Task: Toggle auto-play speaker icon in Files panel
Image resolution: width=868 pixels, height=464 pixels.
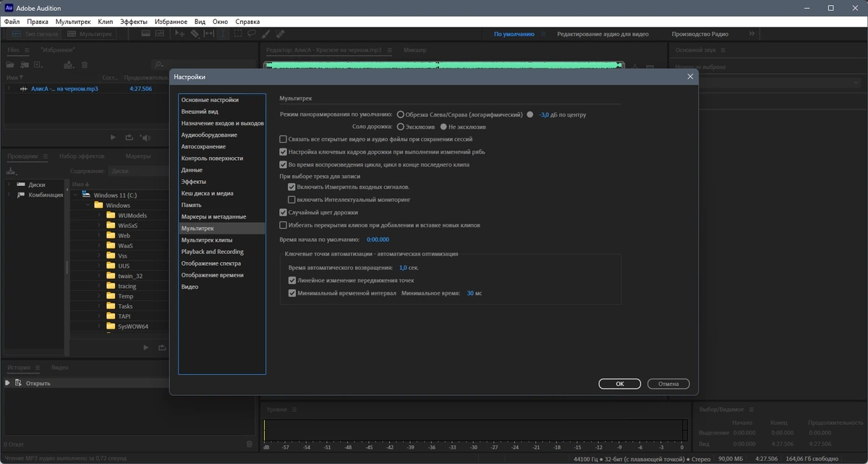Action: pos(145,137)
